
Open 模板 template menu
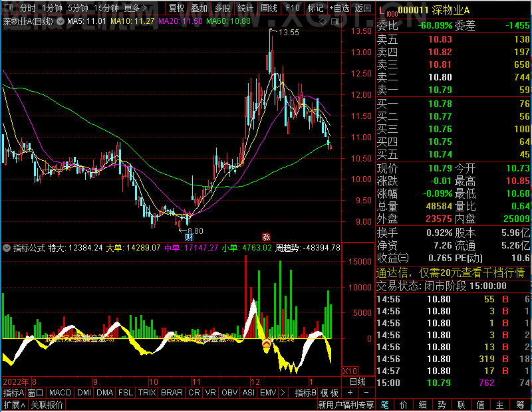click(329, 393)
